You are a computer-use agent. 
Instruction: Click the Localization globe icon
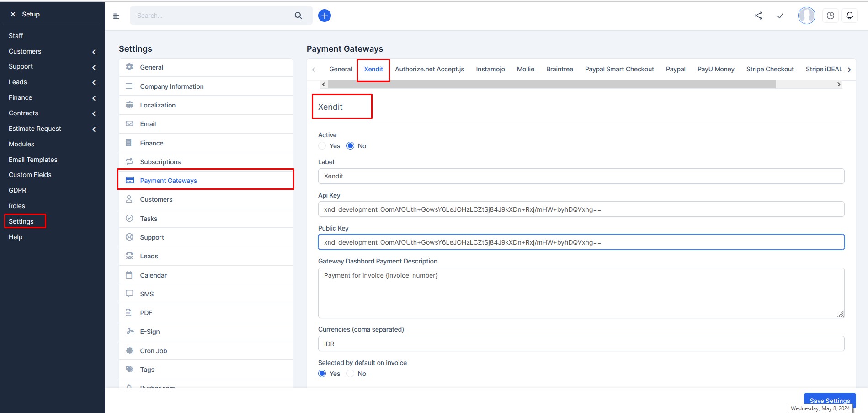pyautogui.click(x=129, y=105)
